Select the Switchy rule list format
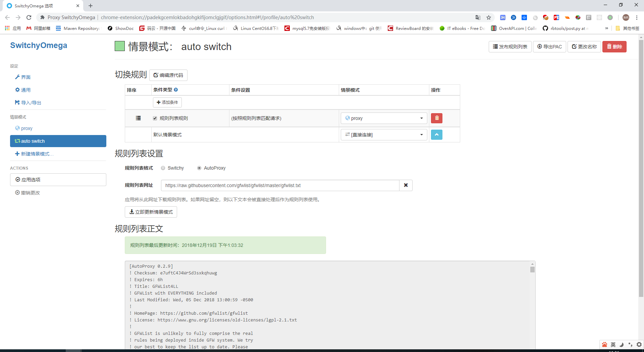Screen dimensions: 644x352 point(163,168)
